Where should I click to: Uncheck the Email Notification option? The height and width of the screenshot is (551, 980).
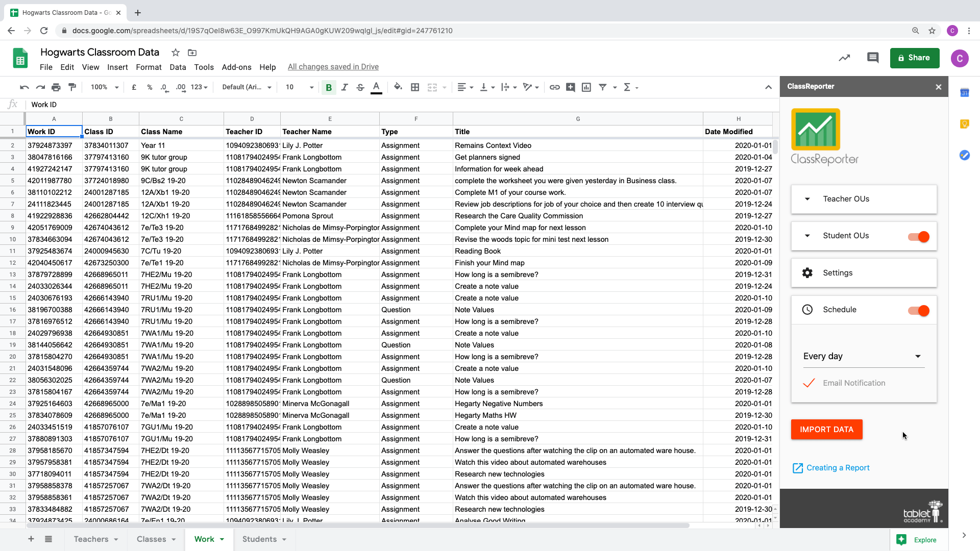pyautogui.click(x=809, y=383)
